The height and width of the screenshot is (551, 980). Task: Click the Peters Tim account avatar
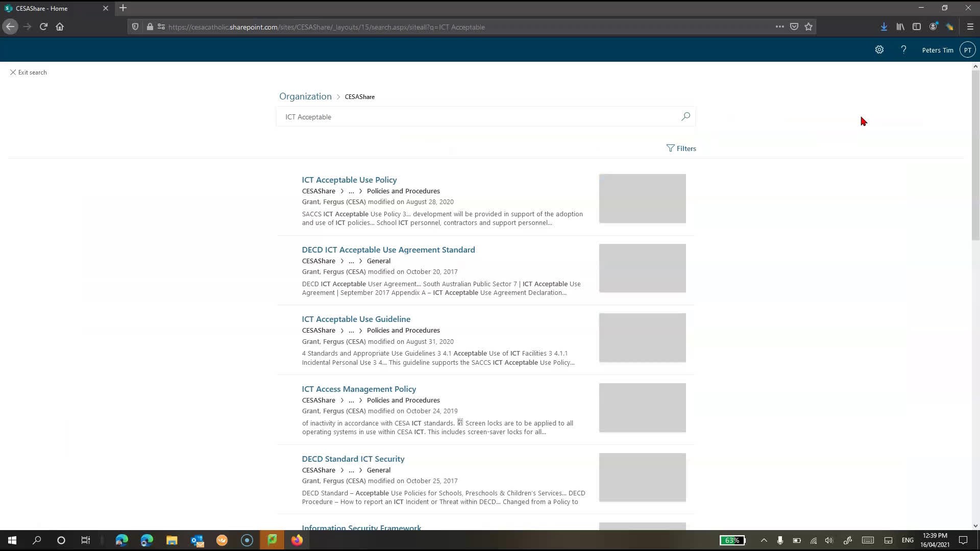click(x=967, y=50)
